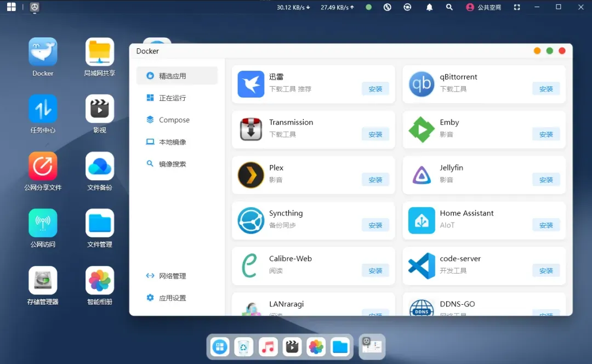Open the recycle bin in the dock
592x364 pixels.
click(x=243, y=346)
